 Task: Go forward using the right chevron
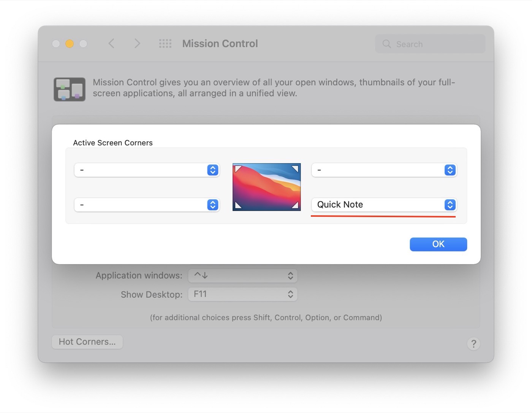(x=137, y=44)
